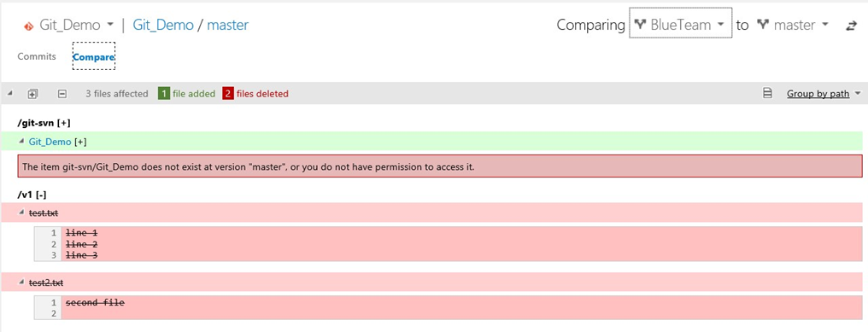Open the Git_Demo link under git-svn

click(x=50, y=143)
